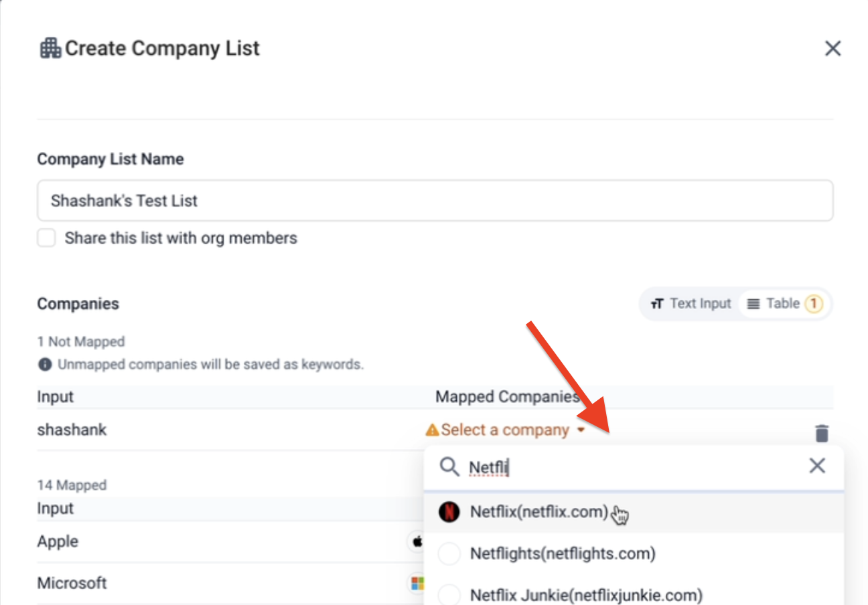Pick Netflix Junkie(netflixjunkie.com) result

(586, 595)
